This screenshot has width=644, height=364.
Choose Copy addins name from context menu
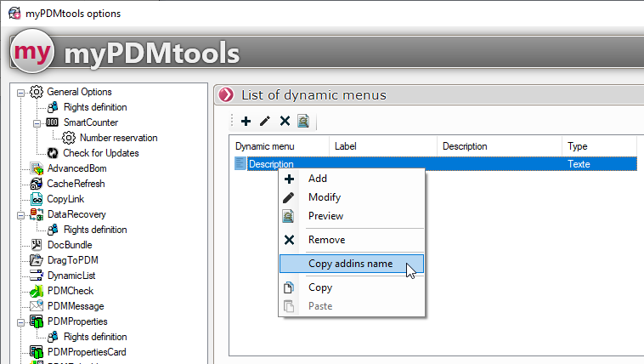[350, 264]
